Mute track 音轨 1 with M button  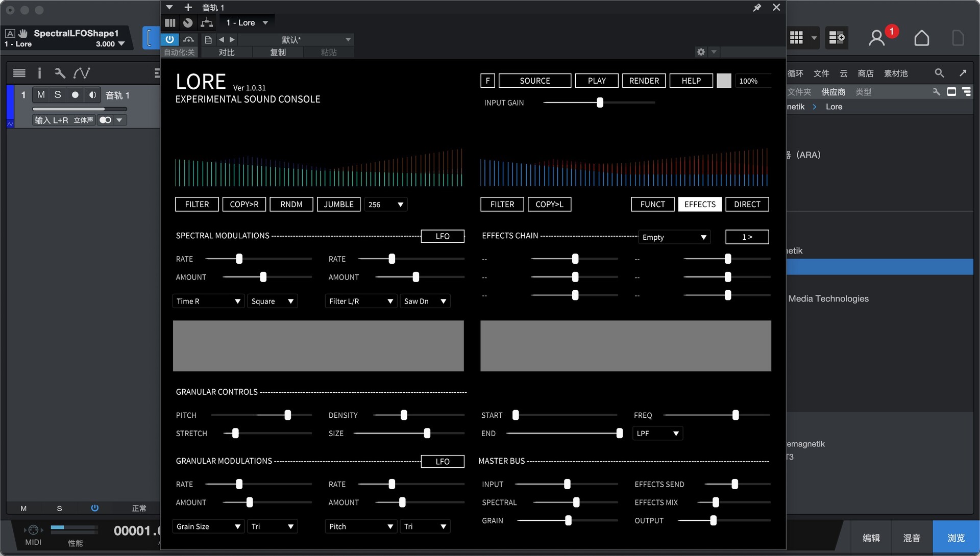pos(41,95)
